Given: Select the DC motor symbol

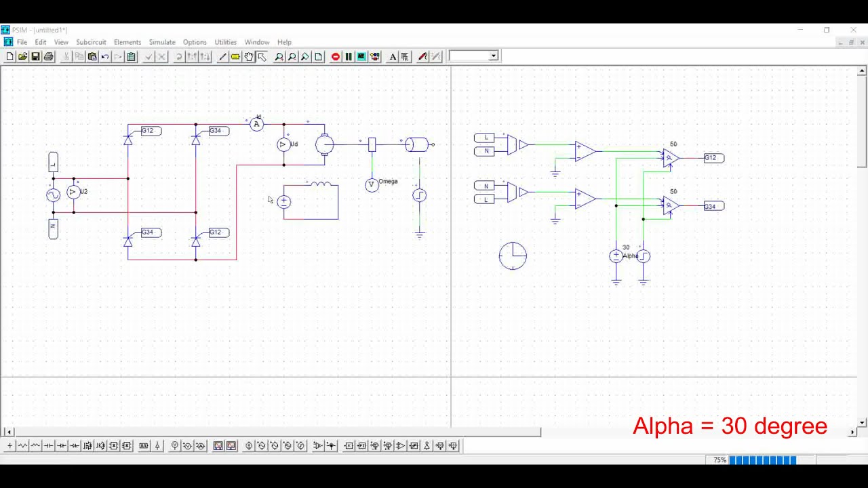Looking at the screenshot, I should (x=325, y=144).
